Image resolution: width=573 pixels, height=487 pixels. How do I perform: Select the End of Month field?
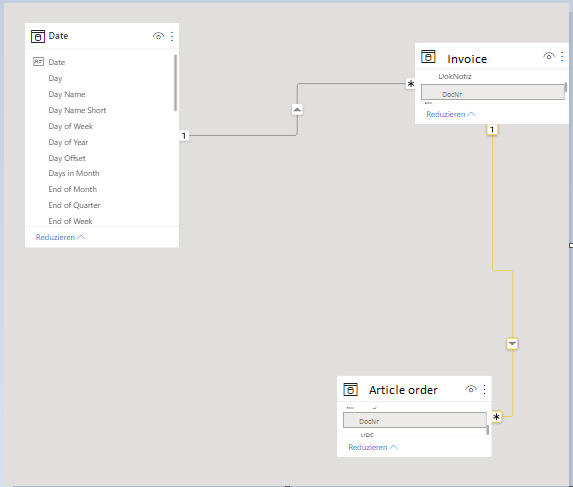coord(72,189)
